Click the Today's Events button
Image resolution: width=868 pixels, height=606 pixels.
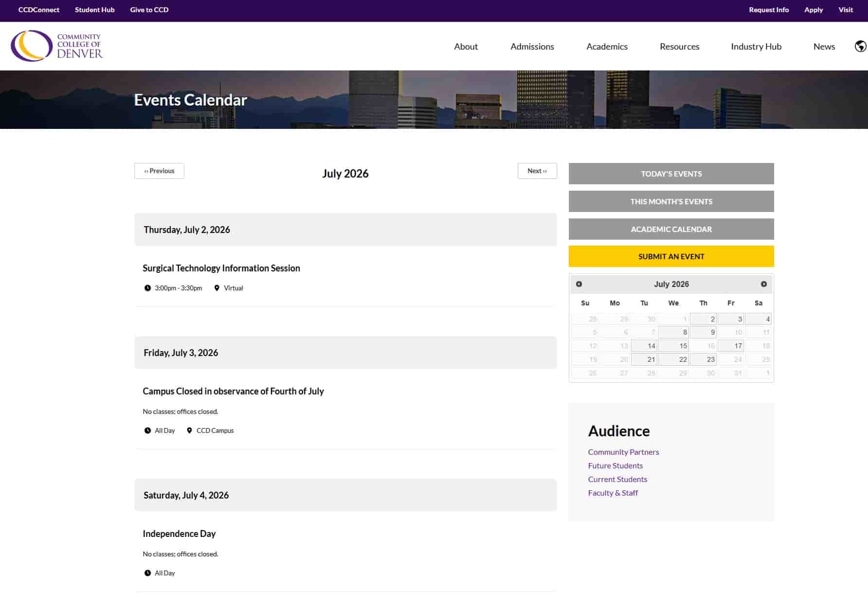(671, 174)
